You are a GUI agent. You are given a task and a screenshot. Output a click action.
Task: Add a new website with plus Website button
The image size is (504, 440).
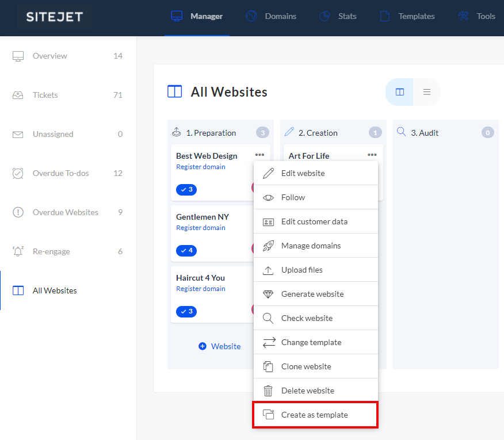point(219,346)
